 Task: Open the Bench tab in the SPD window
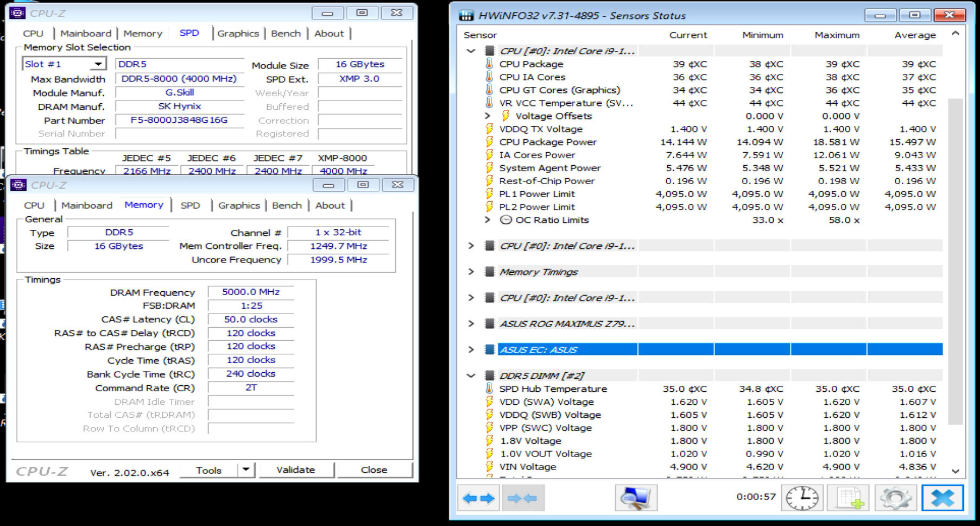click(x=286, y=33)
